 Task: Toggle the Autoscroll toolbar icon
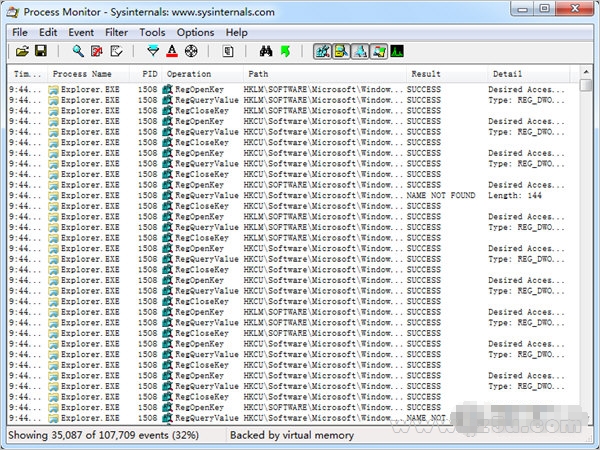[97, 51]
